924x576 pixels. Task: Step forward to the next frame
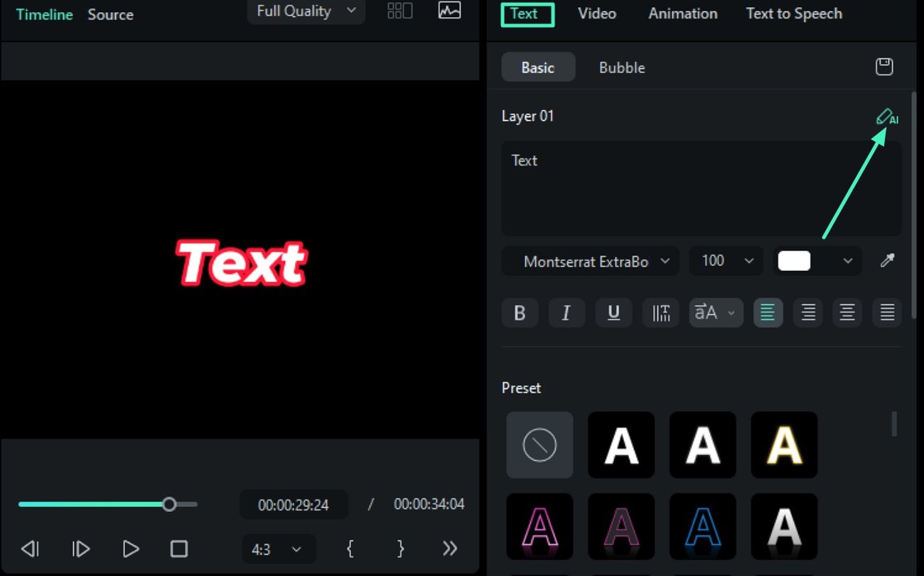tap(80, 549)
